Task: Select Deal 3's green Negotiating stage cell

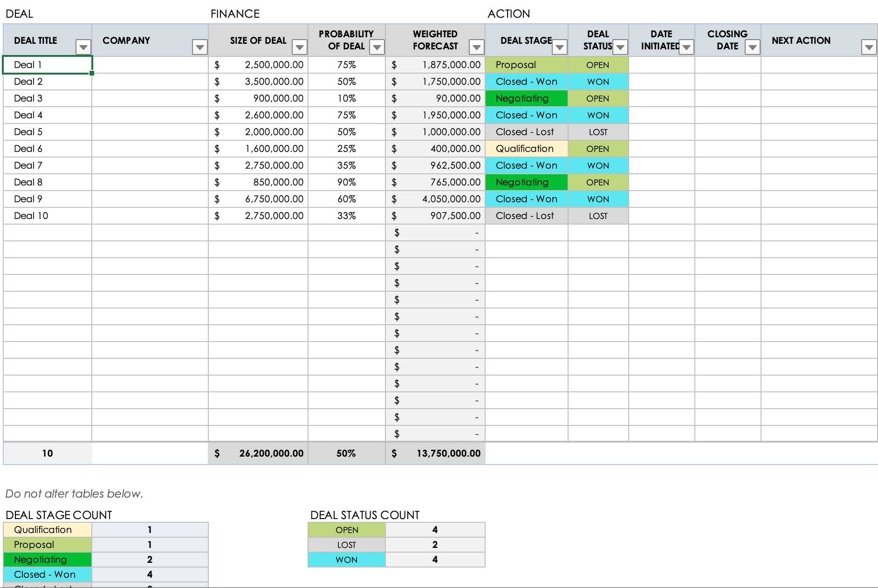Action: [526, 98]
